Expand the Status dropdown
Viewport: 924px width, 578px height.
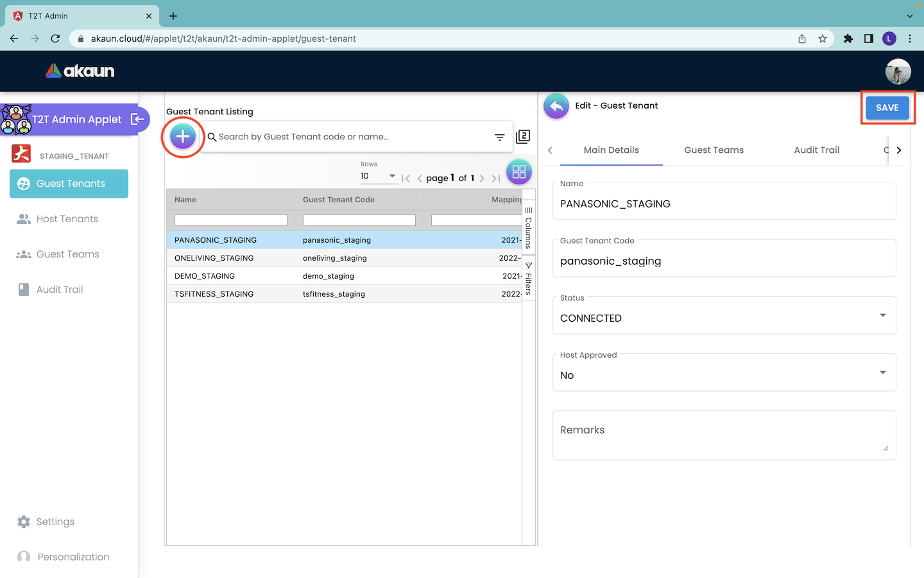click(x=724, y=316)
